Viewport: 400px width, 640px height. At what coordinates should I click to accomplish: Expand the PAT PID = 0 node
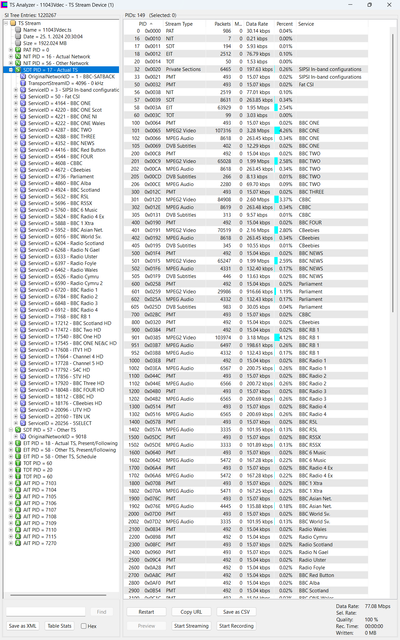(11, 50)
